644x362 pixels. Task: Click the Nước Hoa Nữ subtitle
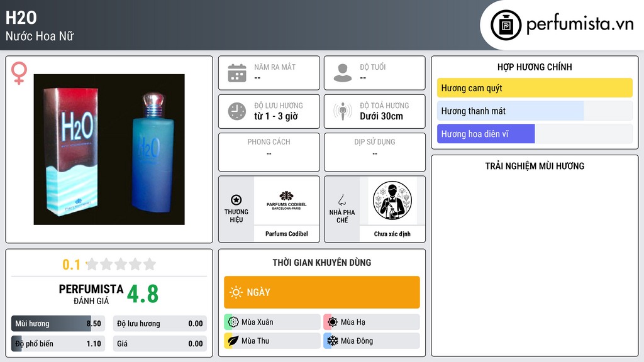point(40,36)
